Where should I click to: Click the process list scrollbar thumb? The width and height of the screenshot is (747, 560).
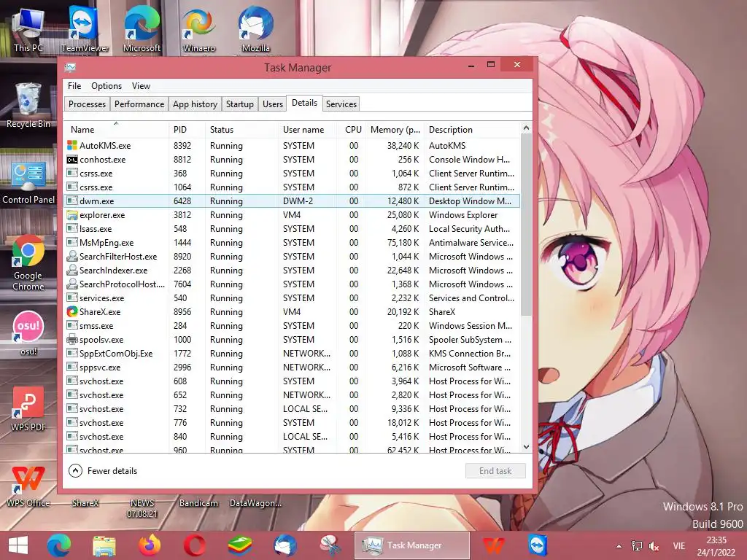[526, 225]
